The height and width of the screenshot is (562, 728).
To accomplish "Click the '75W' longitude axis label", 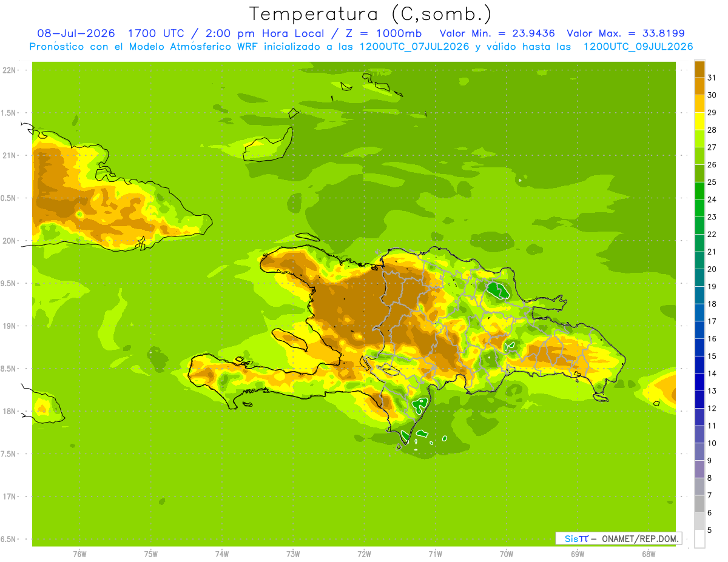I will pos(151,554).
